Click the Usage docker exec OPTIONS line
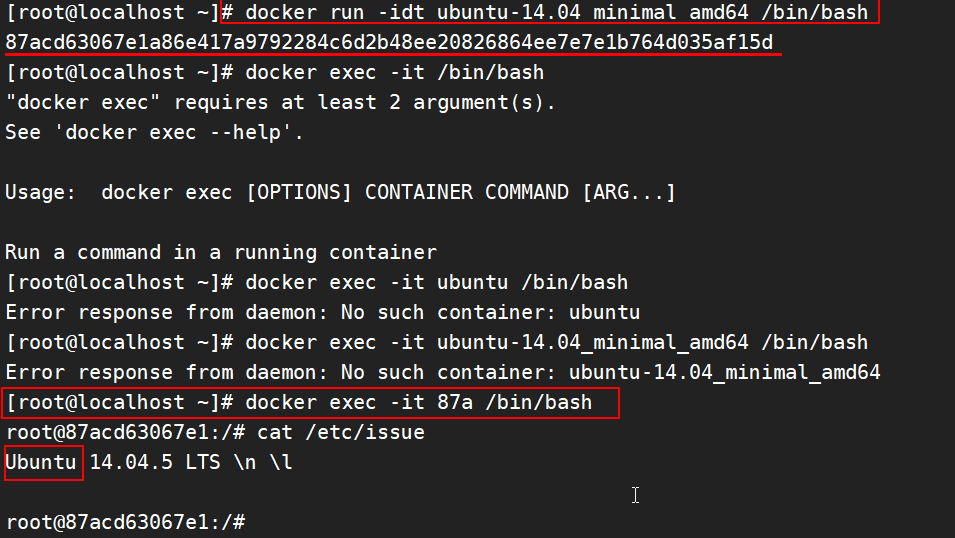This screenshot has width=955, height=538. [x=340, y=193]
